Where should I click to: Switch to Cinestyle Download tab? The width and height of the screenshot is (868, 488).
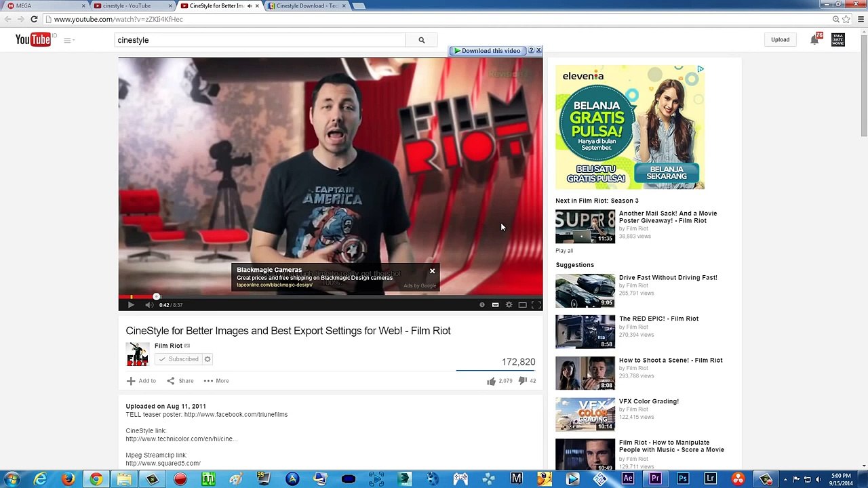point(307,6)
